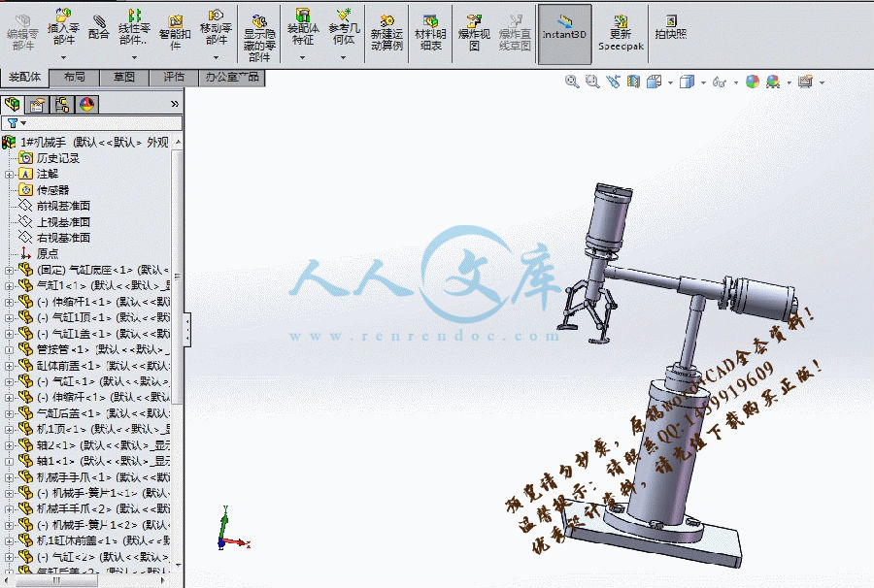Click the View Settings monitor icon
The image size is (874, 588).
point(805,82)
